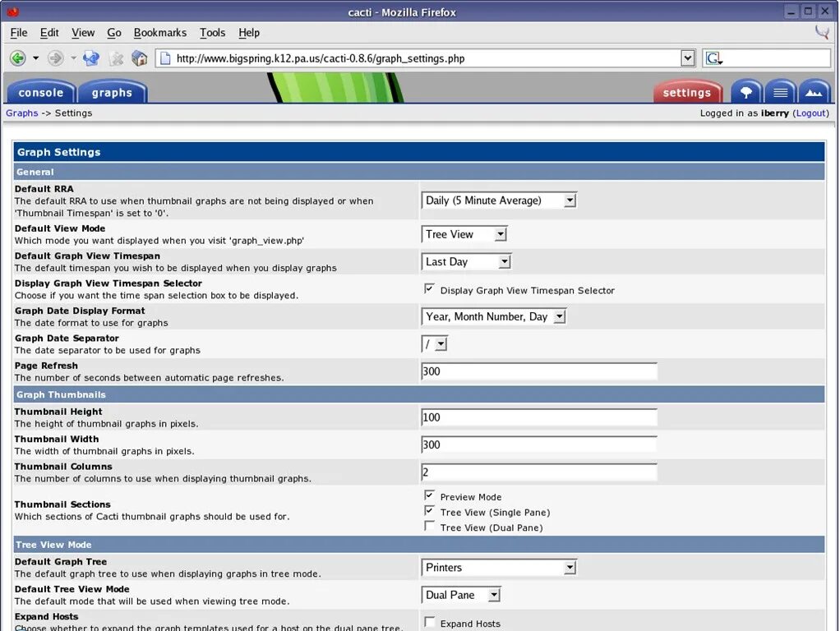This screenshot has width=840, height=631.
Task: Toggle the Expand Hosts checkbox
Action: pyautogui.click(x=429, y=622)
